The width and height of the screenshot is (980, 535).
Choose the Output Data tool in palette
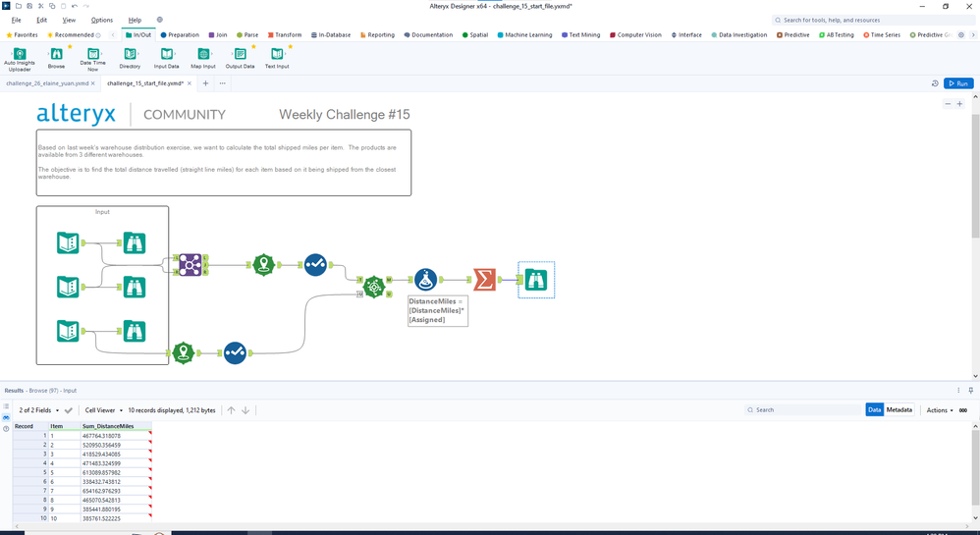(240, 58)
